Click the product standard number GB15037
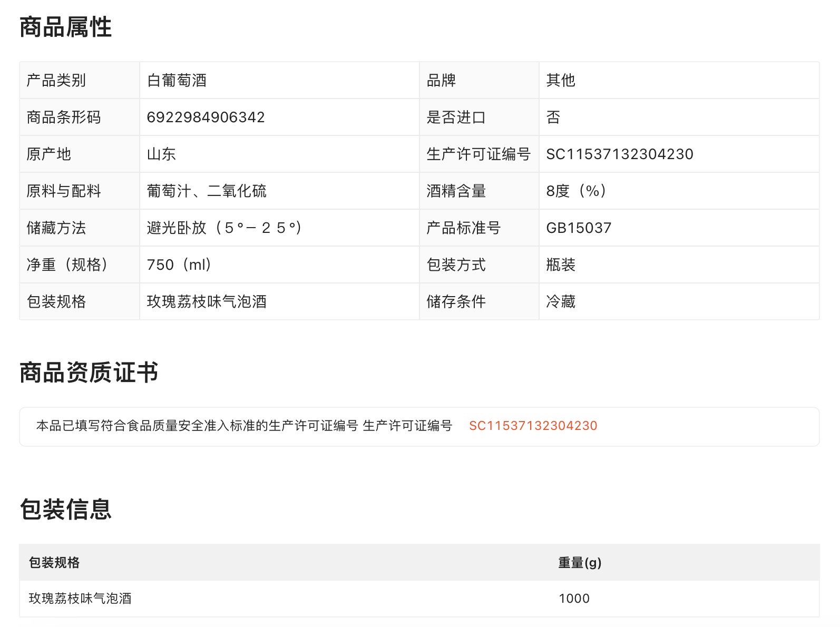Screen dimensions: 840x627 579,228
